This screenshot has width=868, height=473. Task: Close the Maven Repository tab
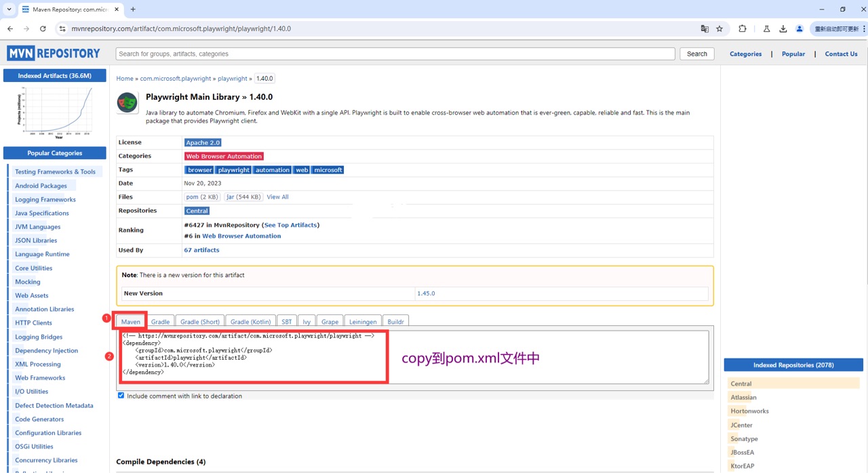coord(117,9)
